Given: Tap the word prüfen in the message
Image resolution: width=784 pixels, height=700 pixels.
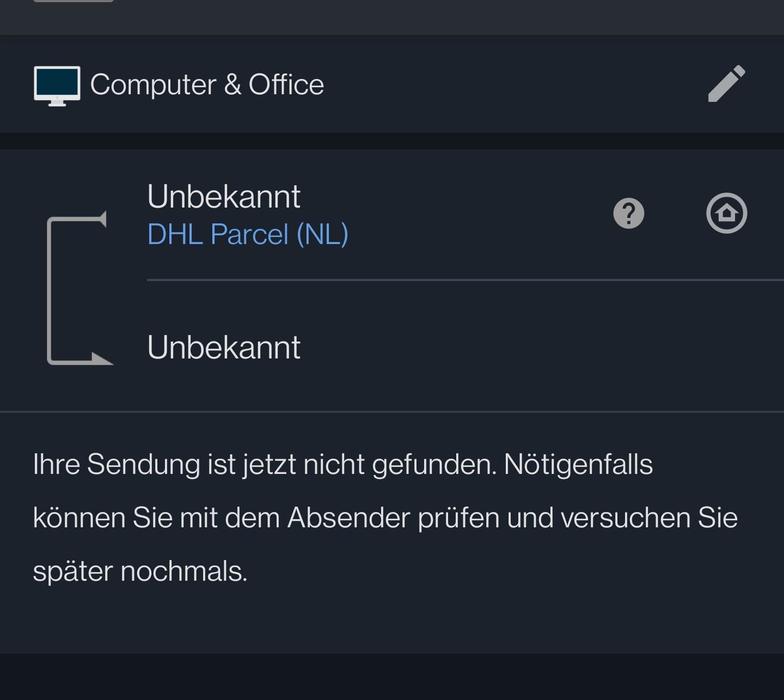Looking at the screenshot, I should click(x=459, y=519).
